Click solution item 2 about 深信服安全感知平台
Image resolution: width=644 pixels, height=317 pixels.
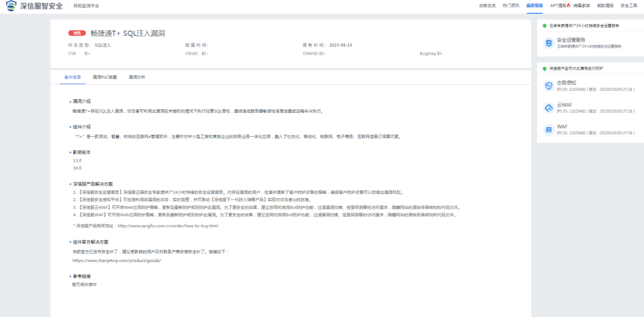point(193,200)
